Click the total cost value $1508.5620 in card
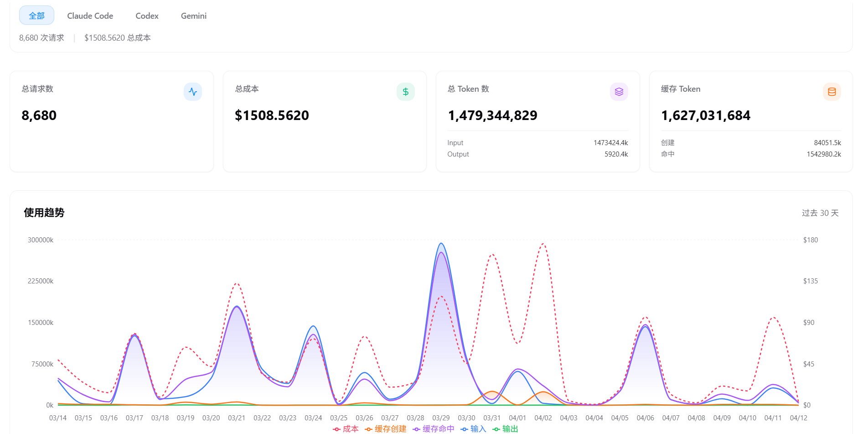 coord(272,115)
